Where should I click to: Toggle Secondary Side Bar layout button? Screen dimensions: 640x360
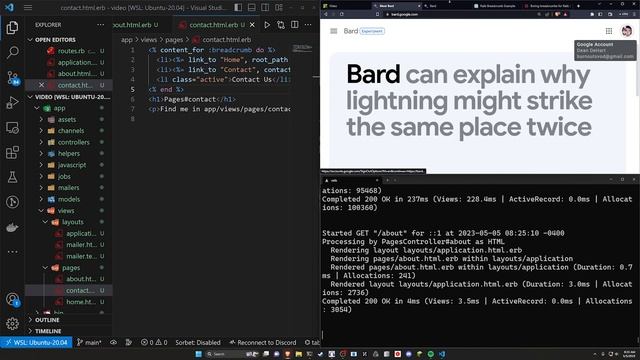pos(265,7)
